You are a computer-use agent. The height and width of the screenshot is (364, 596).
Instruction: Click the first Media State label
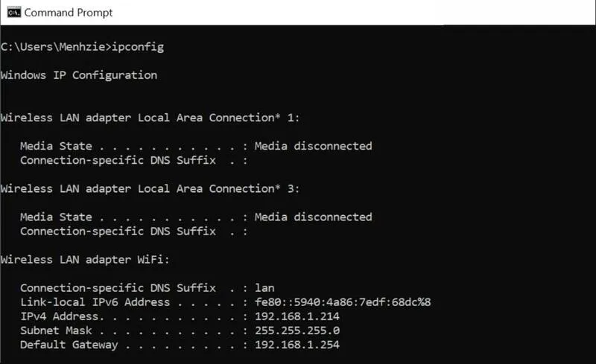tap(56, 146)
